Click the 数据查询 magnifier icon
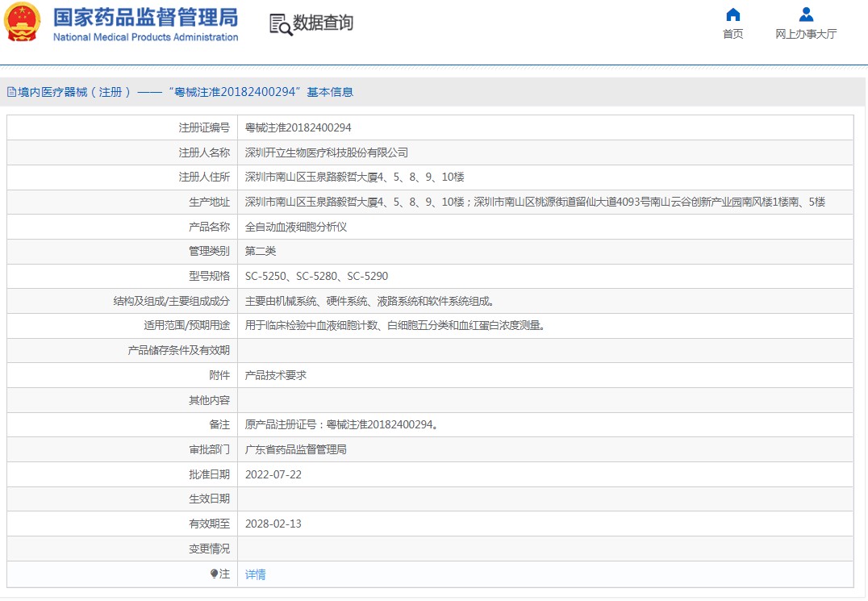The image size is (868, 601). [281, 25]
